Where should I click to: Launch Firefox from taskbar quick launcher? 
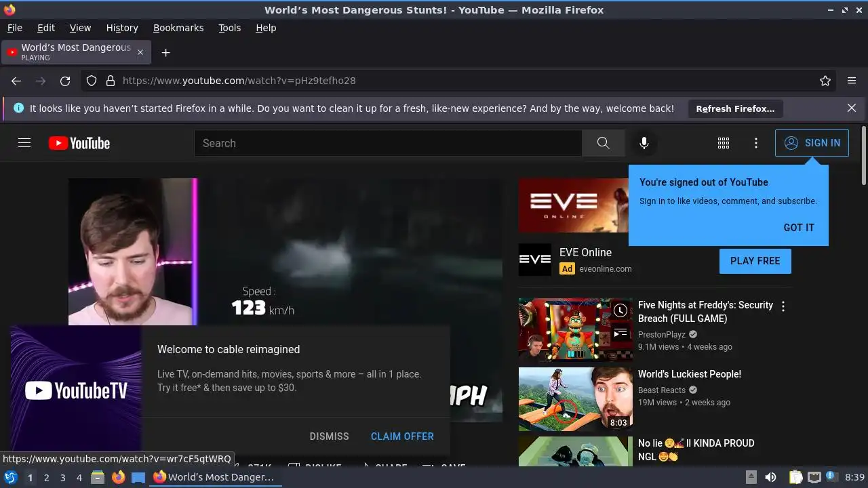[x=118, y=477]
